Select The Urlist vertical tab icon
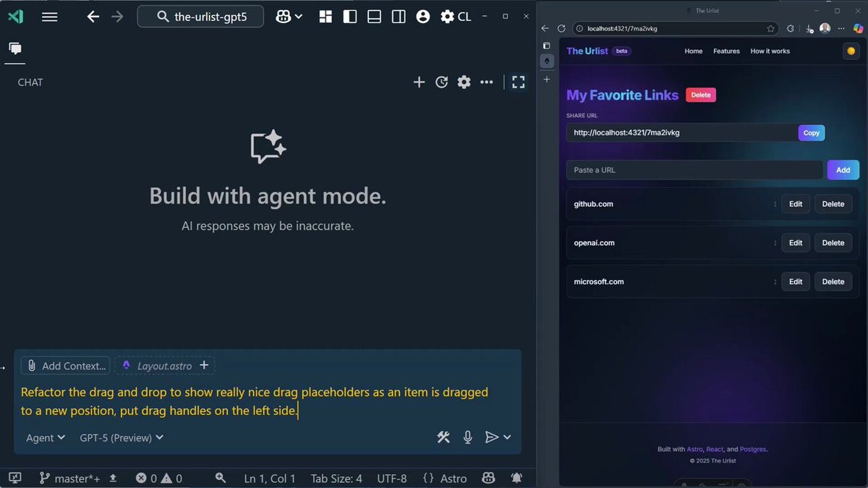 [547, 61]
